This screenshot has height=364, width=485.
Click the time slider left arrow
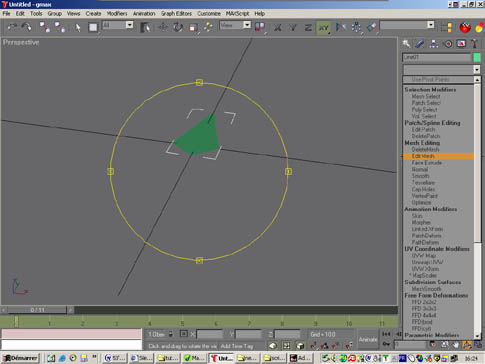4,310
